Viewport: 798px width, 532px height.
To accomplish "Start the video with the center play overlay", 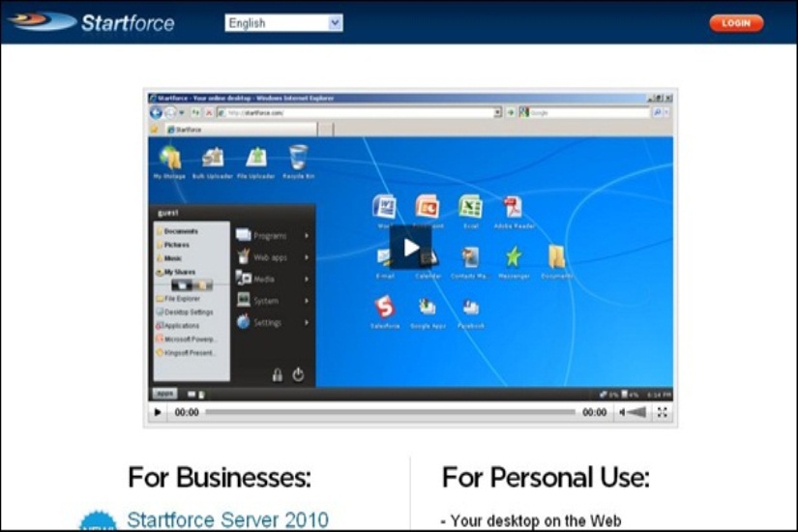I will coord(411,248).
